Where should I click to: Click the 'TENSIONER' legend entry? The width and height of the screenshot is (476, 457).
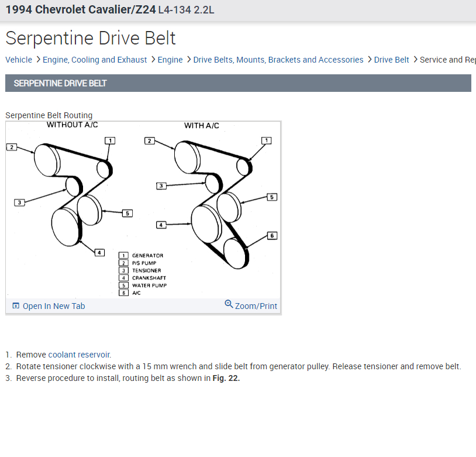click(x=147, y=270)
